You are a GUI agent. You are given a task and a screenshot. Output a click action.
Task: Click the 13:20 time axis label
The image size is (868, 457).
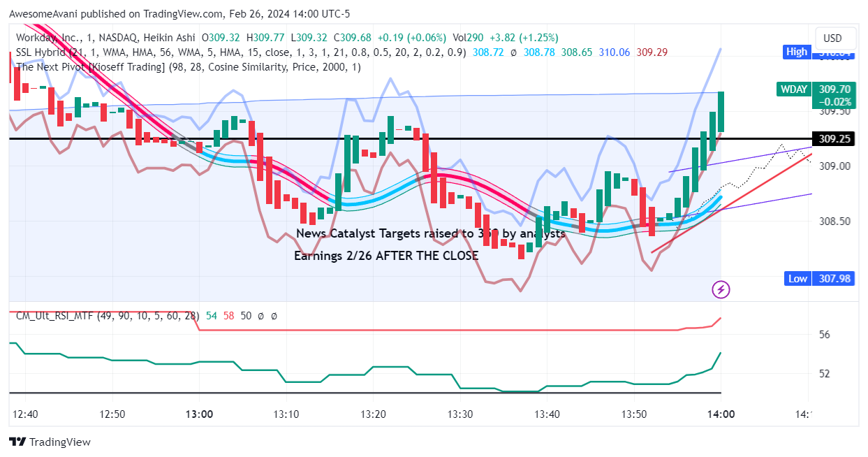coord(374,414)
